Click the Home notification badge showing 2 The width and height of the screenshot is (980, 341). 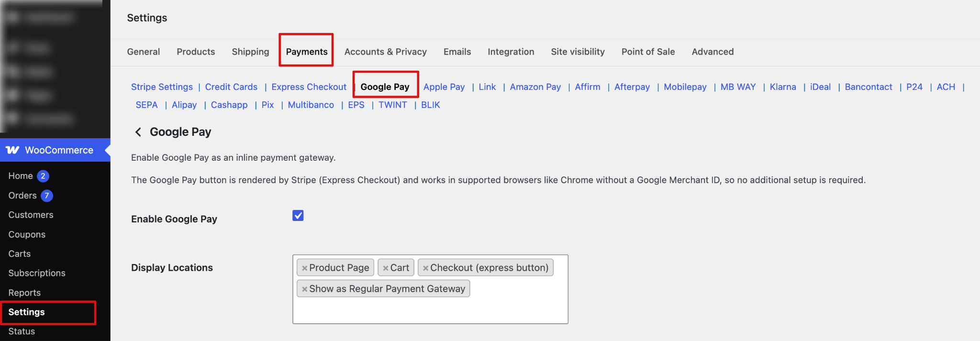(43, 176)
